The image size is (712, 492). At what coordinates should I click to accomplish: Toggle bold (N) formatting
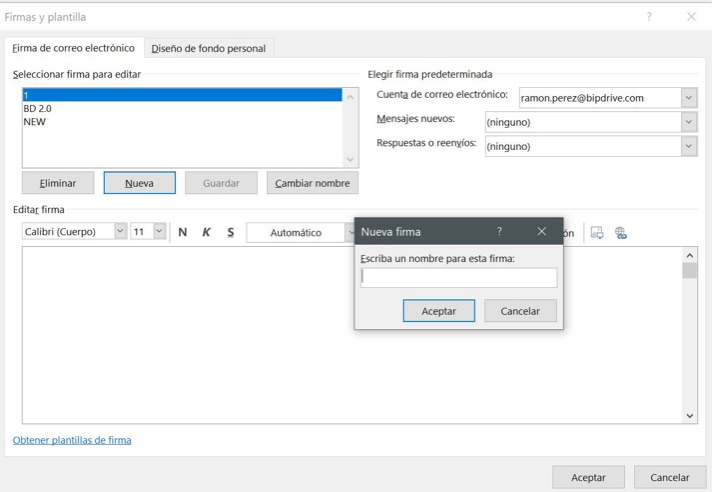pos(183,232)
